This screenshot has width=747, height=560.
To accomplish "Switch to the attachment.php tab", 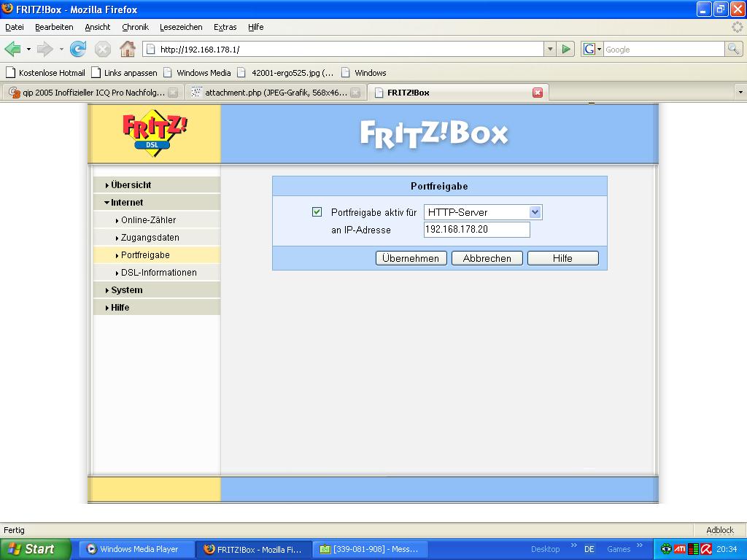I will tap(275, 93).
